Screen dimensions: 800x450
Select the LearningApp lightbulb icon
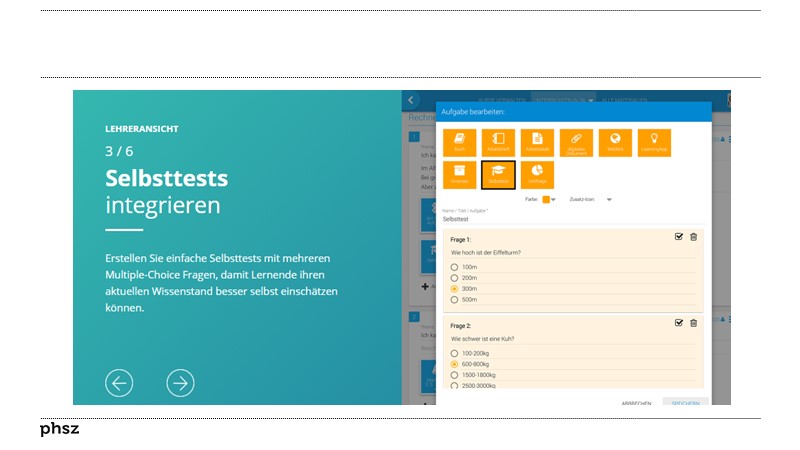654,142
